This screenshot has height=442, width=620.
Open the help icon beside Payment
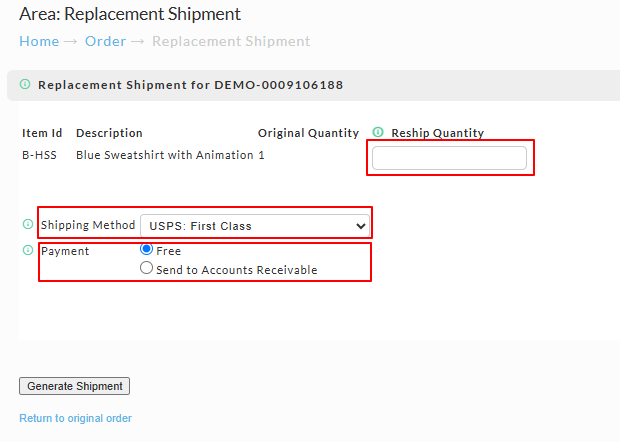[28, 250]
